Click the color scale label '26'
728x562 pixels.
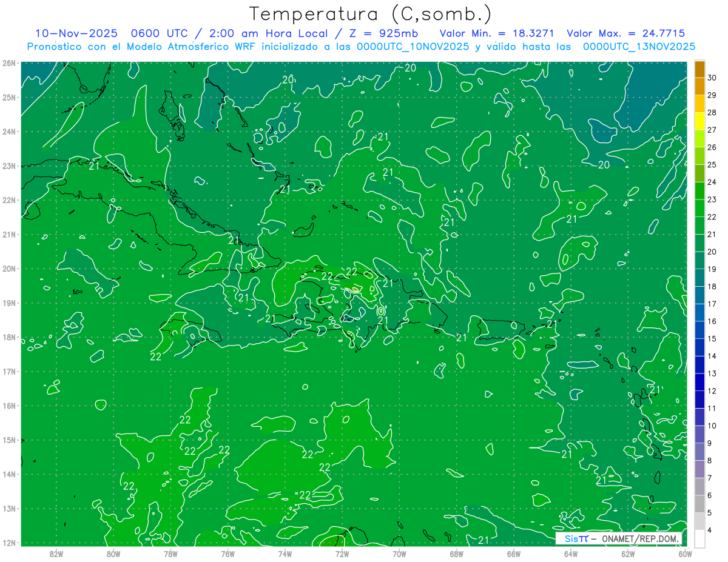pyautogui.click(x=712, y=147)
